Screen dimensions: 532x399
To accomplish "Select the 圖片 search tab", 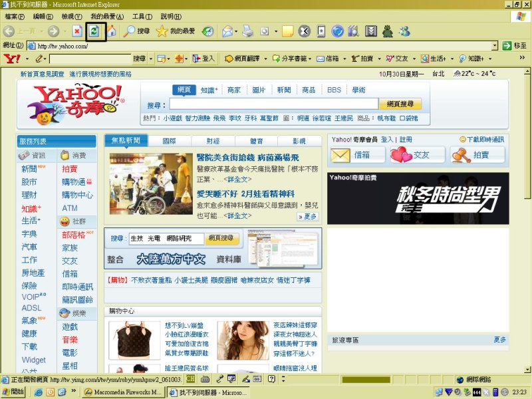I will coord(259,90).
